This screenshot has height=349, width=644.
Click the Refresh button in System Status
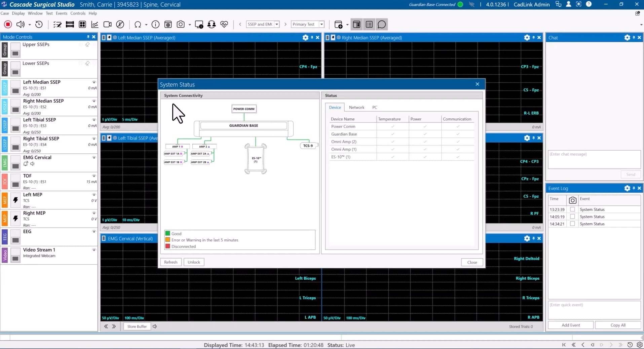tap(171, 262)
